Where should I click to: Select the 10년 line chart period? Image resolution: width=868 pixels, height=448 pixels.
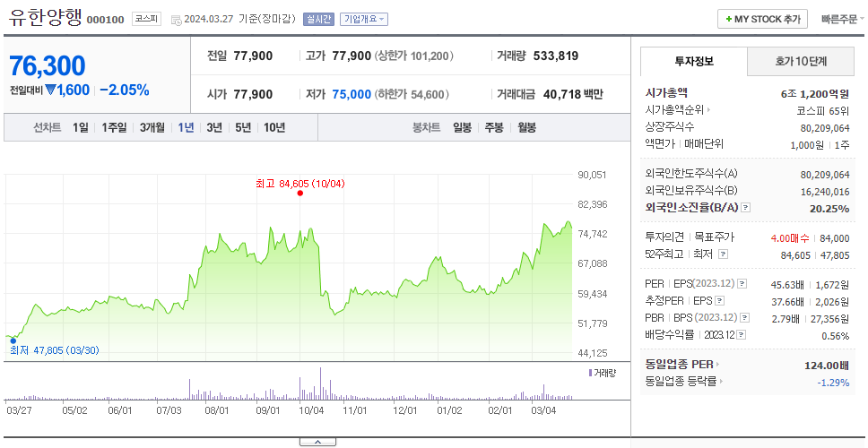[x=274, y=128]
